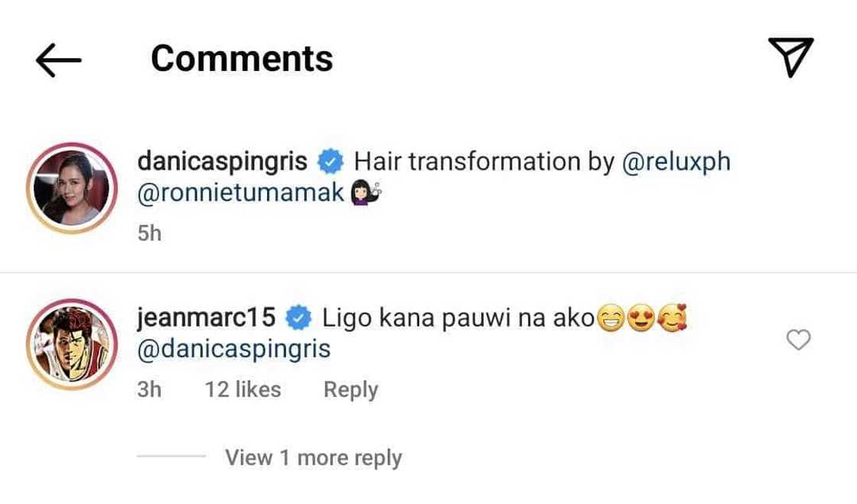Click the 5h timestamp on caption
The image size is (857, 504).
(149, 232)
